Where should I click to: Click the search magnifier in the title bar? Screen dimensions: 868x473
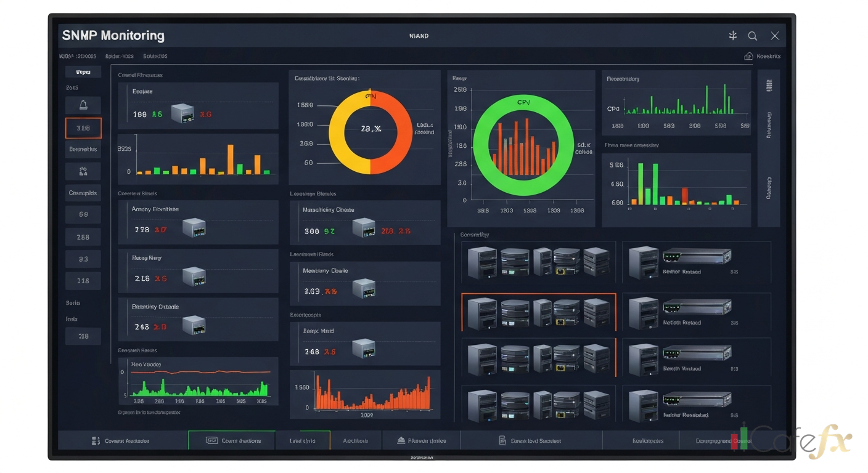point(753,36)
